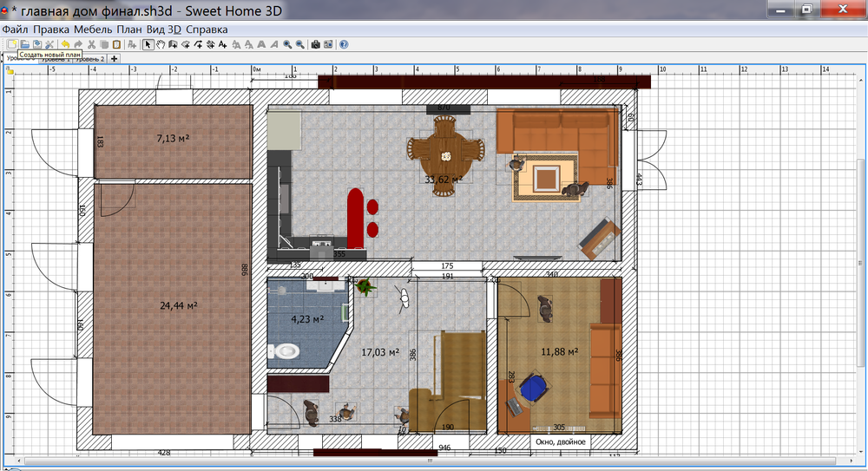Click the Create video icon

[x=328, y=44]
